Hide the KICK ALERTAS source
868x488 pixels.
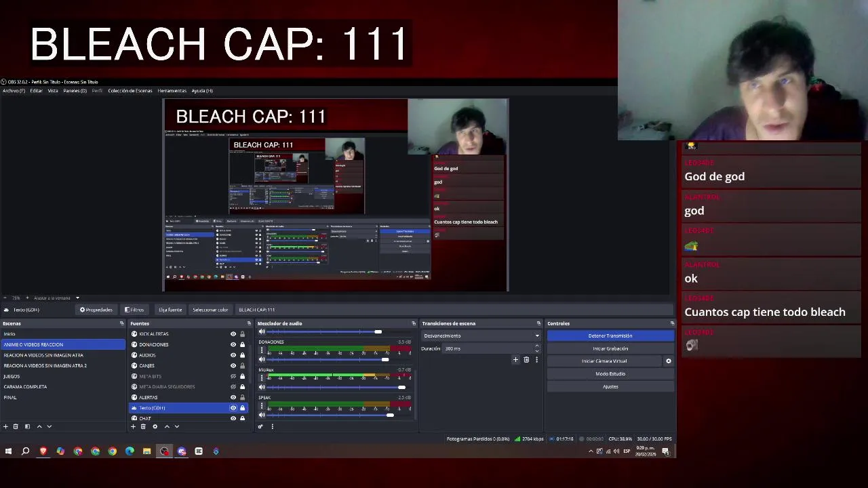(233, 334)
